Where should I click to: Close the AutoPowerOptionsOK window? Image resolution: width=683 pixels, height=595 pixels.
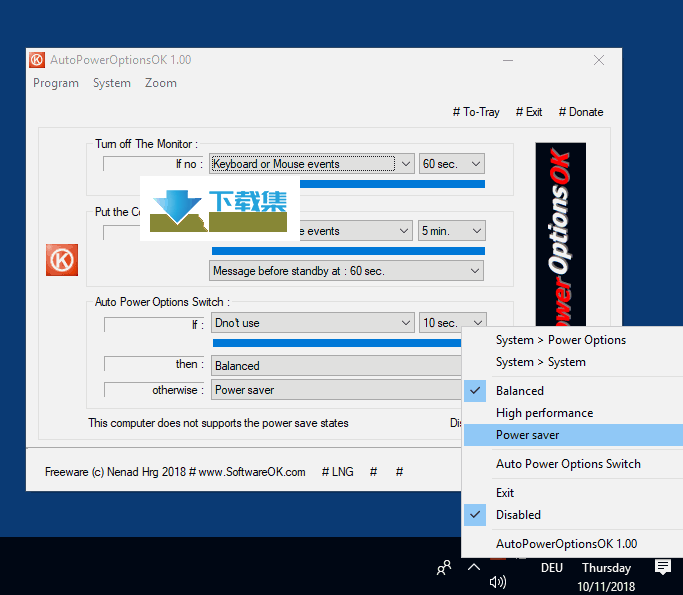click(599, 60)
